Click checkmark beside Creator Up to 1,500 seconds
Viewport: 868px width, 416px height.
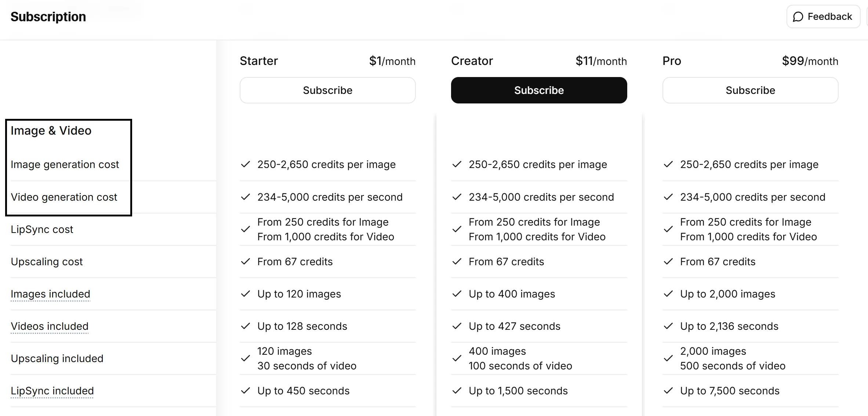[x=457, y=391]
